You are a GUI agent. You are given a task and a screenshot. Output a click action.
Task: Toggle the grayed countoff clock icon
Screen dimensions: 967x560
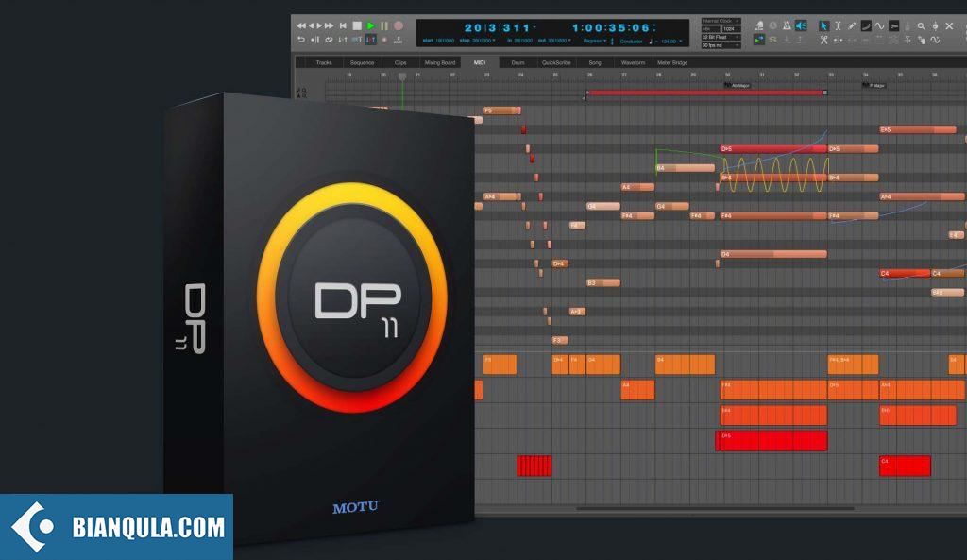[772, 25]
